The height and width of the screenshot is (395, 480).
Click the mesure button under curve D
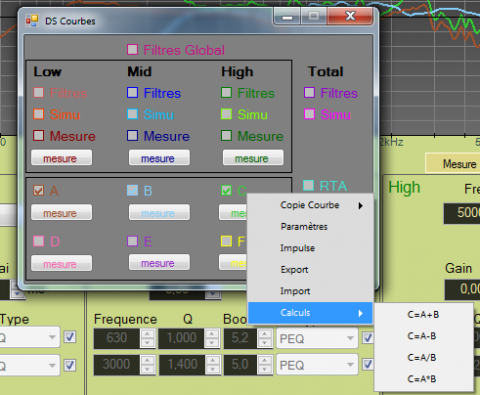click(61, 263)
